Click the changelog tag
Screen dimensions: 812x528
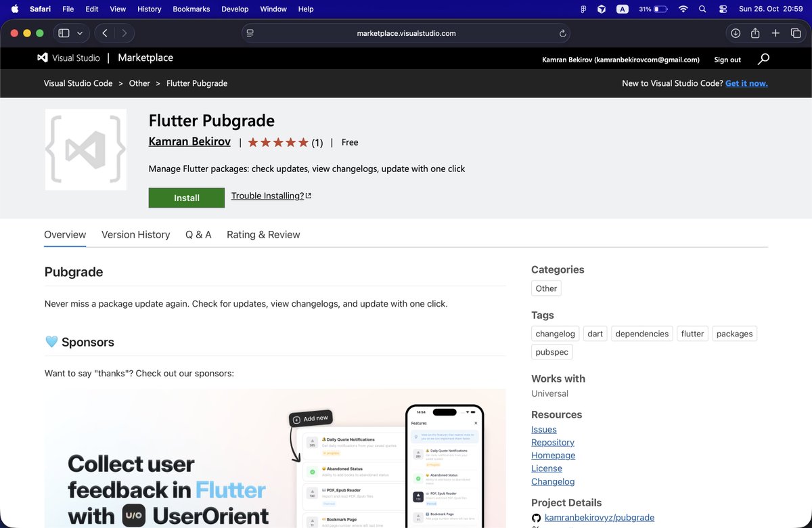555,334
